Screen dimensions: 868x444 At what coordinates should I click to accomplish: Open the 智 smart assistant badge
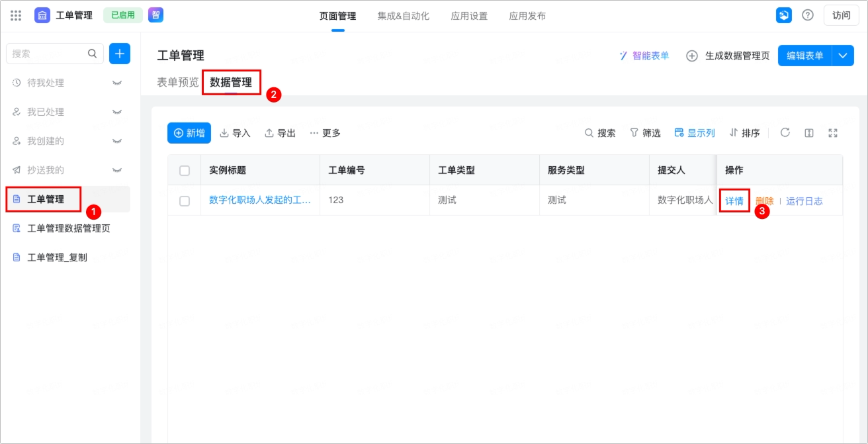pyautogui.click(x=155, y=15)
